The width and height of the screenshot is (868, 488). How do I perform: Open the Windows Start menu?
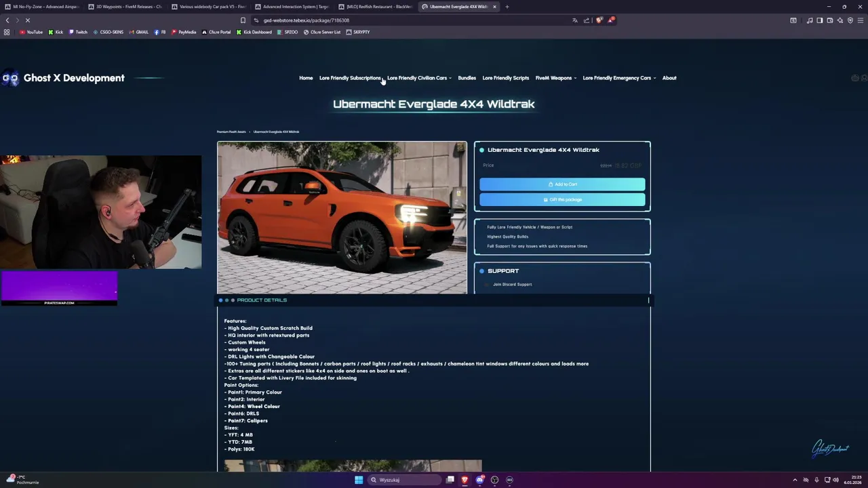pos(359,480)
